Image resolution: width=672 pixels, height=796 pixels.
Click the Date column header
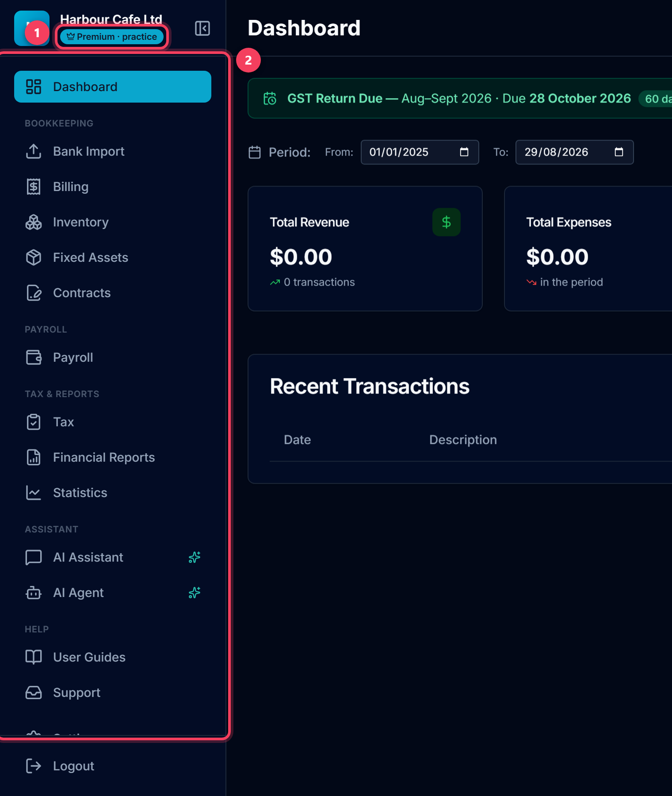298,440
